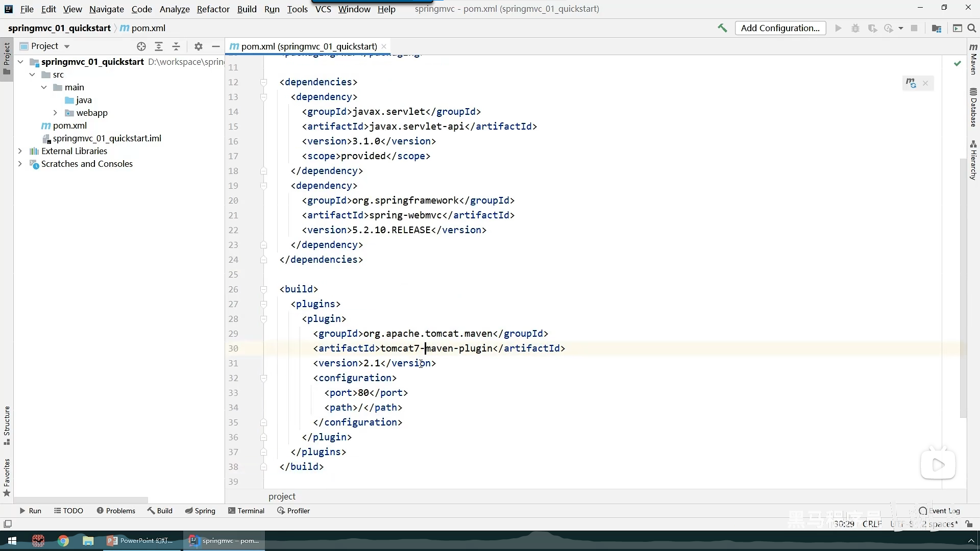Click the Windows Start button

click(x=12, y=541)
